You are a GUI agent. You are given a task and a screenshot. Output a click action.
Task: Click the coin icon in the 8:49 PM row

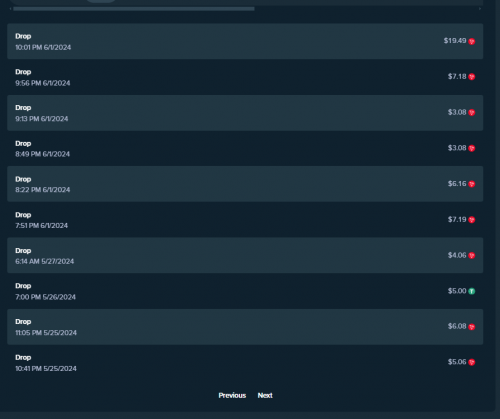click(x=472, y=148)
